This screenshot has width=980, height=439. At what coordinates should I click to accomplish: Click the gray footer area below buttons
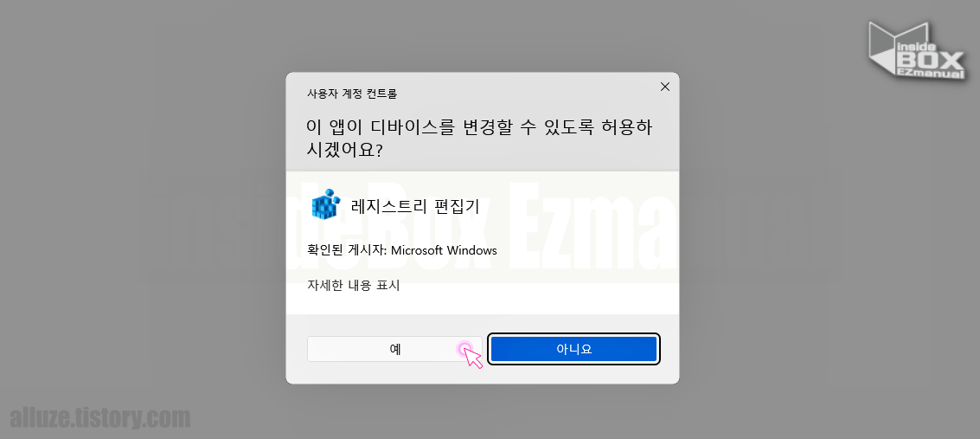482,373
